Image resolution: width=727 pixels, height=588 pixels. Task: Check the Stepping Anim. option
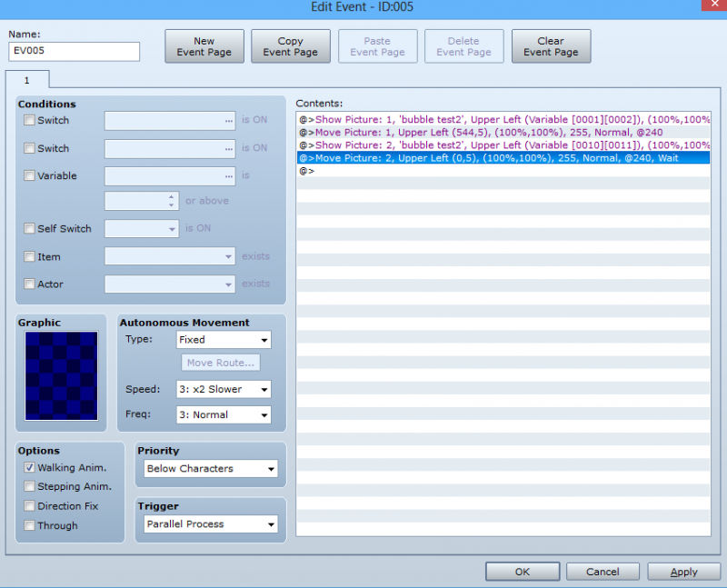coord(29,486)
